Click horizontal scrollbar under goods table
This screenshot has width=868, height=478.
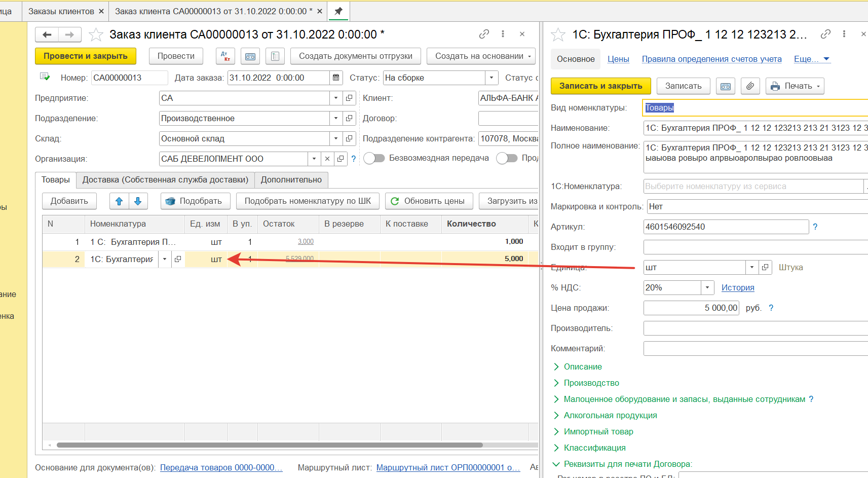[270, 445]
